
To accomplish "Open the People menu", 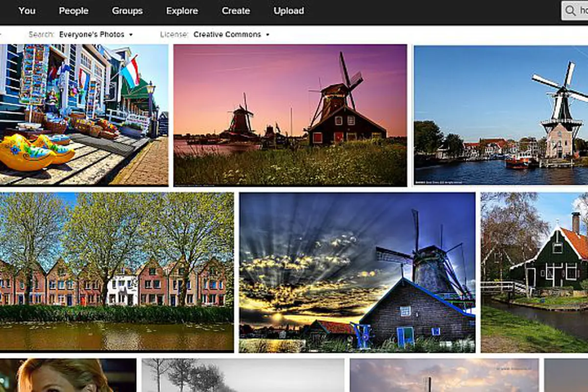I will [x=73, y=11].
